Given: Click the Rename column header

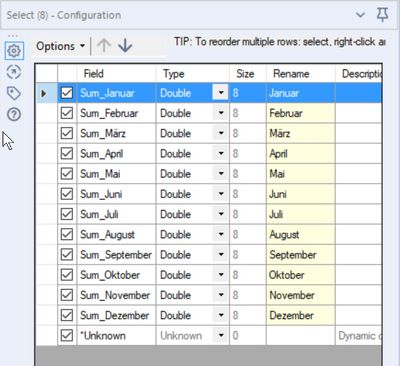Looking at the screenshot, I should click(x=301, y=73).
